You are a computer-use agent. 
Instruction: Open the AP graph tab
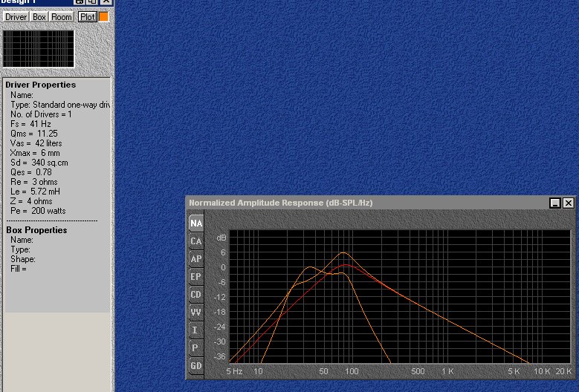[196, 259]
